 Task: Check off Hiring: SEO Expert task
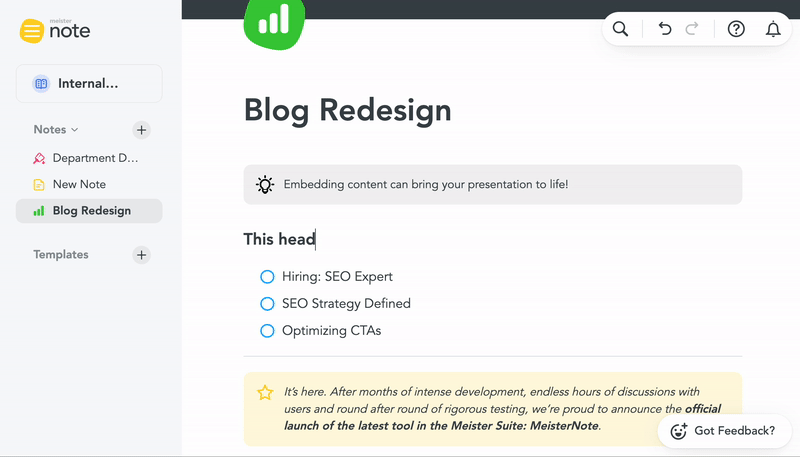(267, 277)
